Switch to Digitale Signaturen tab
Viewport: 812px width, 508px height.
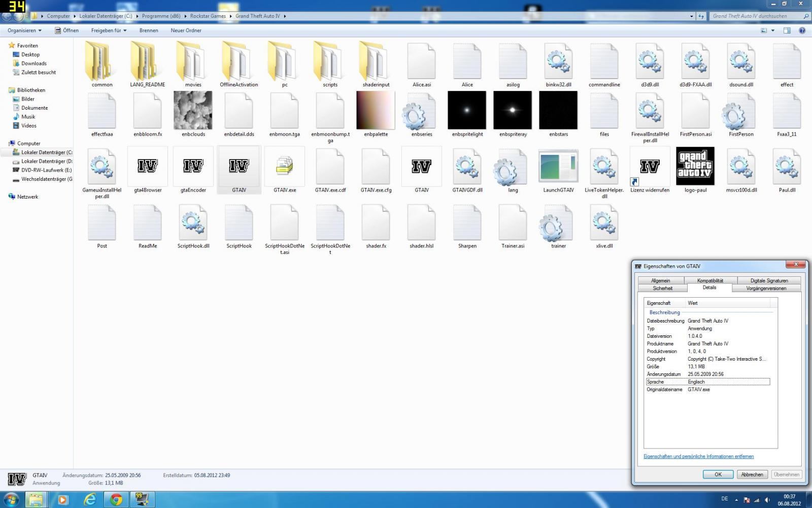pyautogui.click(x=769, y=280)
